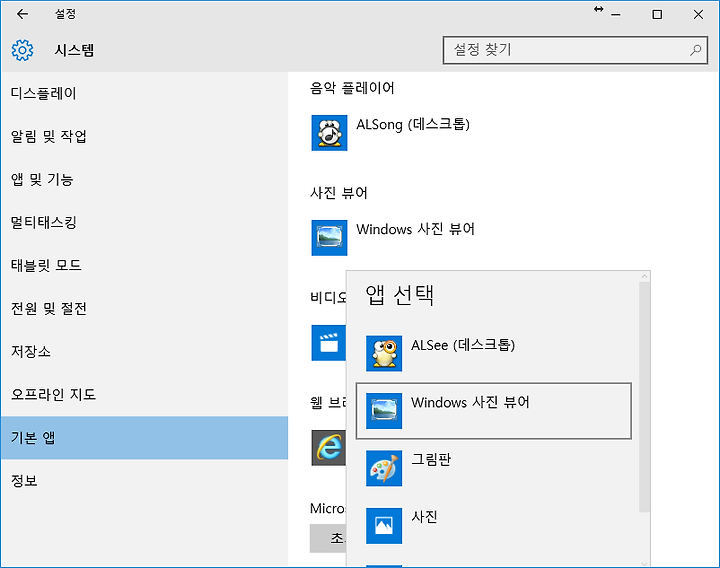Open the 태블릿 모드 page
Screen dimensions: 720x568
click(145, 265)
